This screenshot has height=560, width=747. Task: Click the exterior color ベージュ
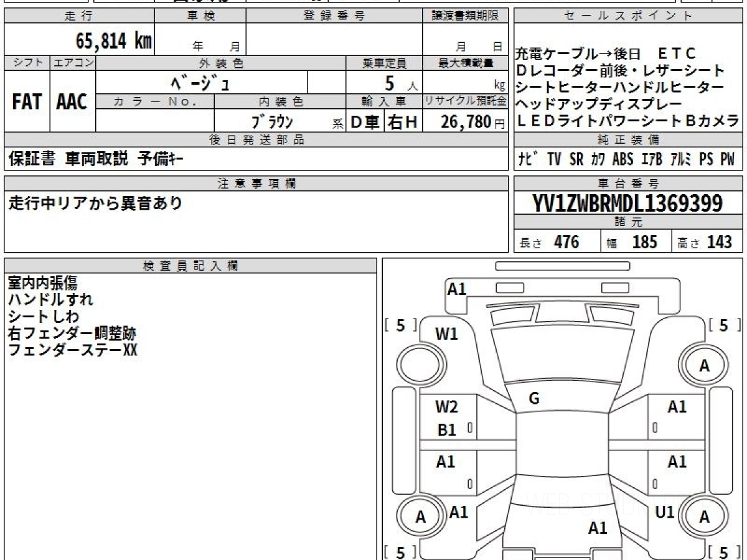200,82
